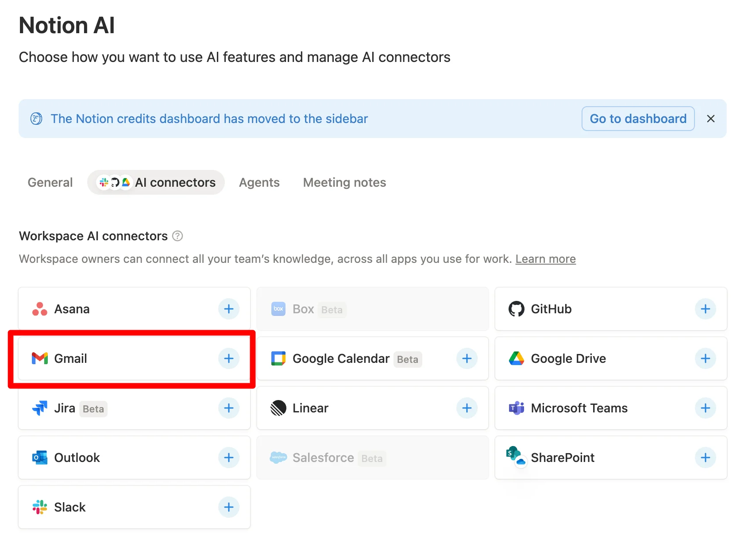The height and width of the screenshot is (554, 756).
Task: Click the Outlook logo icon
Action: point(40,458)
